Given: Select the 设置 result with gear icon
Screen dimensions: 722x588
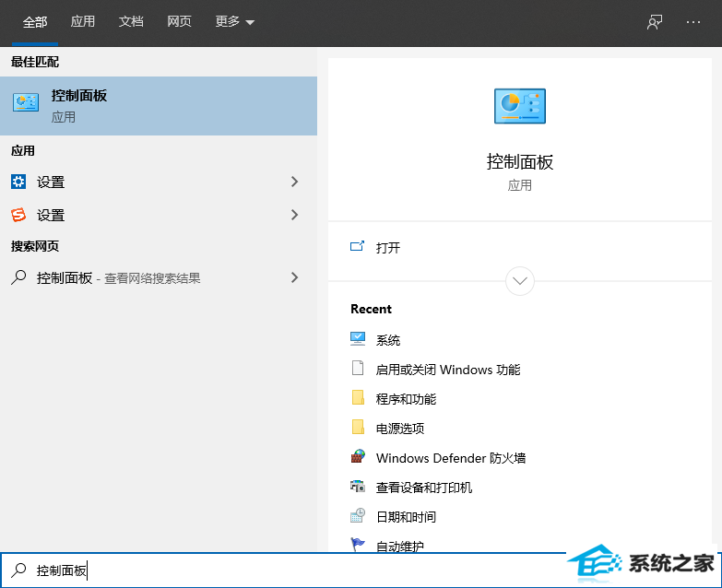Looking at the screenshot, I should click(x=159, y=182).
